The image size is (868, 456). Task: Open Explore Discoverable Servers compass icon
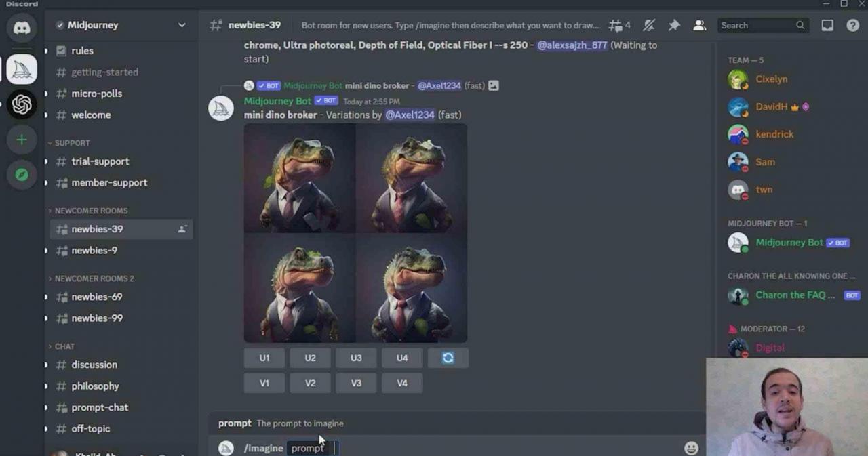[x=22, y=175]
